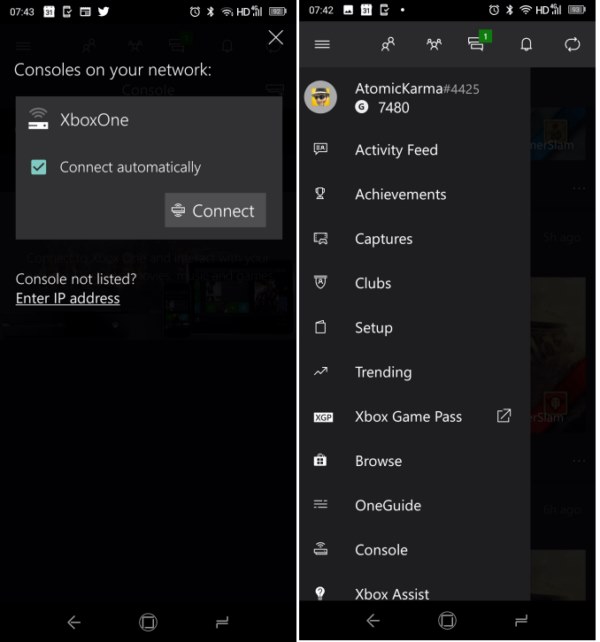Open the Notifications bell icon
Viewport: 600px width, 642px height.
click(526, 44)
